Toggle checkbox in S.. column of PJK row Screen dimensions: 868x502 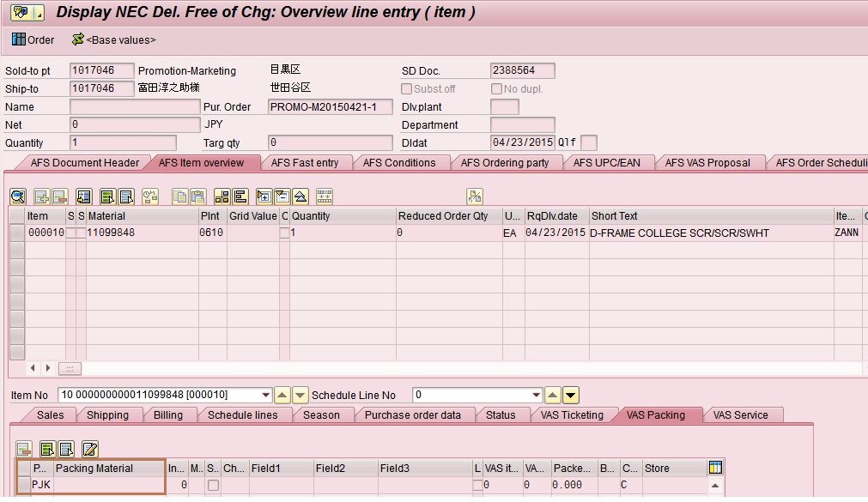tap(213, 485)
